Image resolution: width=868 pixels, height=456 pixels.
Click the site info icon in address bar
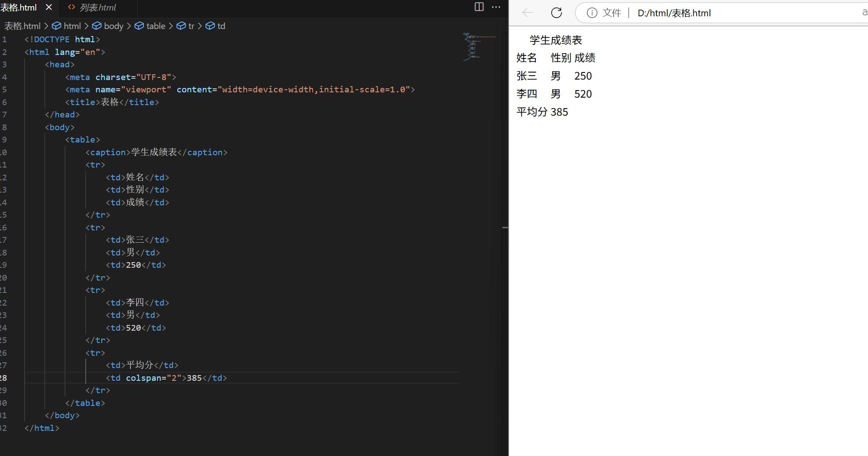coord(592,13)
